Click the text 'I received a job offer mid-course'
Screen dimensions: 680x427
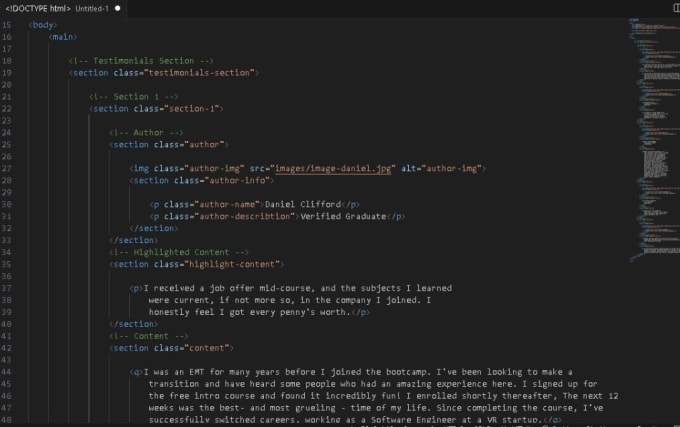point(227,288)
